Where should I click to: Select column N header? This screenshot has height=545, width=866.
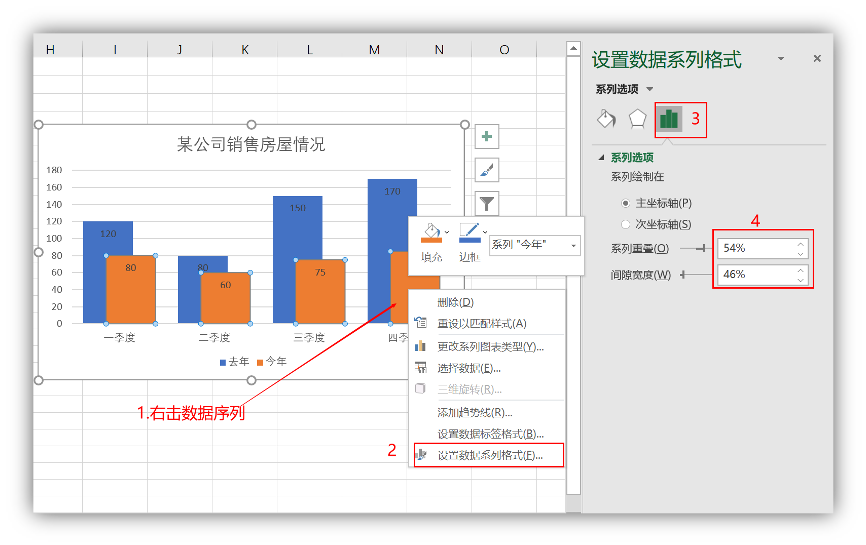point(439,50)
